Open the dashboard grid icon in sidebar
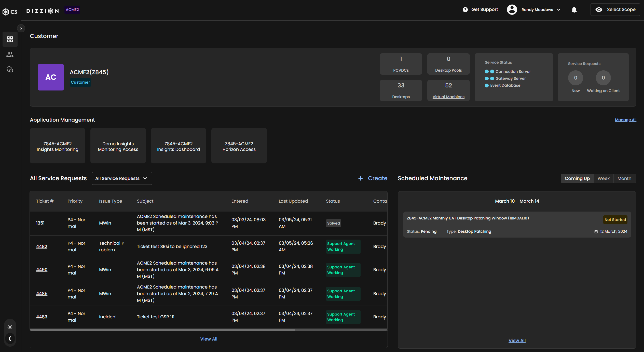 point(10,39)
